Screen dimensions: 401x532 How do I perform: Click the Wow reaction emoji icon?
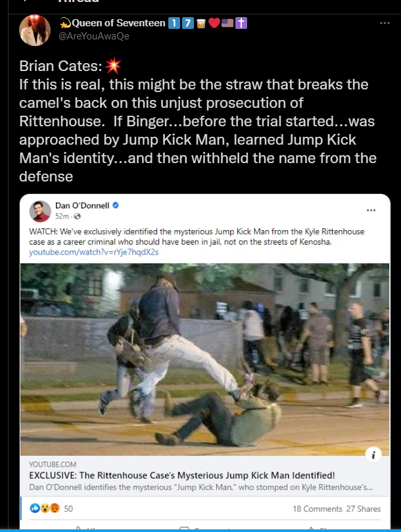[x=45, y=508]
